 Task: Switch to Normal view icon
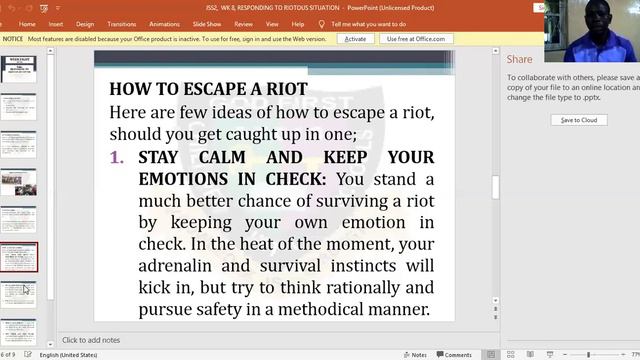pyautogui.click(x=491, y=354)
